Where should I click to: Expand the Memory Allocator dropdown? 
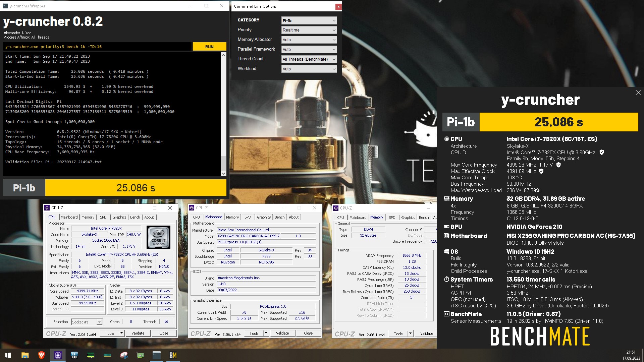click(309, 40)
